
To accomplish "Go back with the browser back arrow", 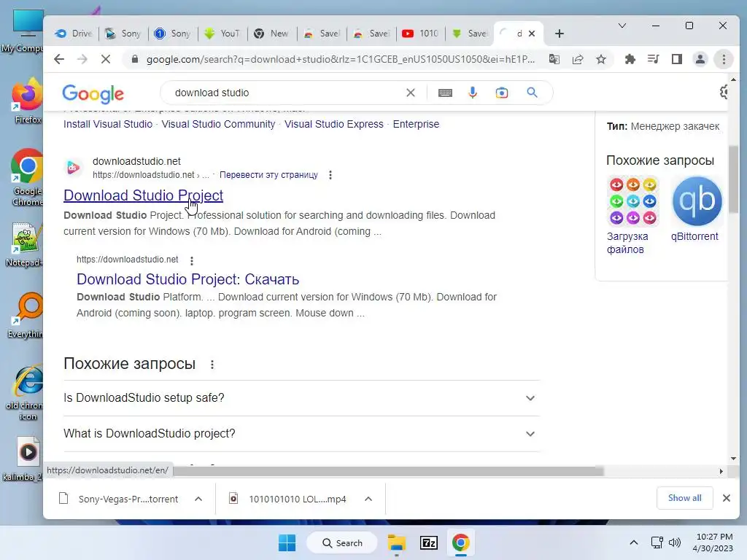I will (x=59, y=59).
